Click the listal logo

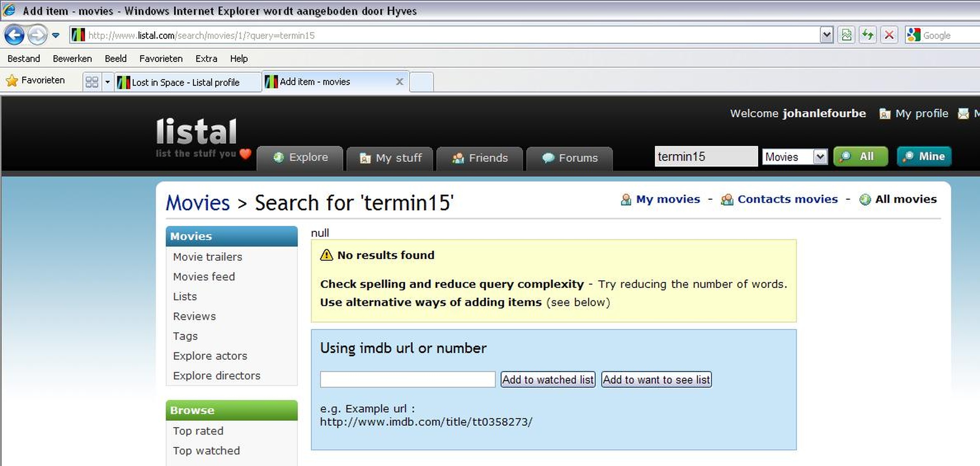[x=196, y=131]
